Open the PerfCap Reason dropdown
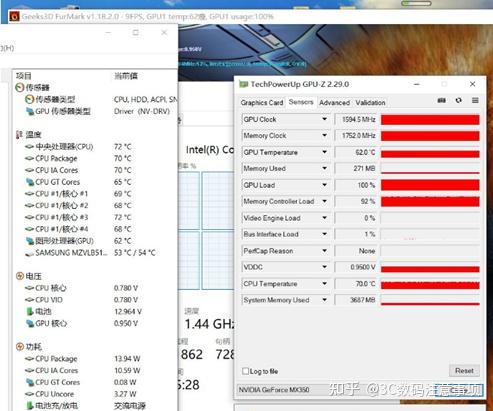This screenshot has width=493, height=411. [324, 251]
